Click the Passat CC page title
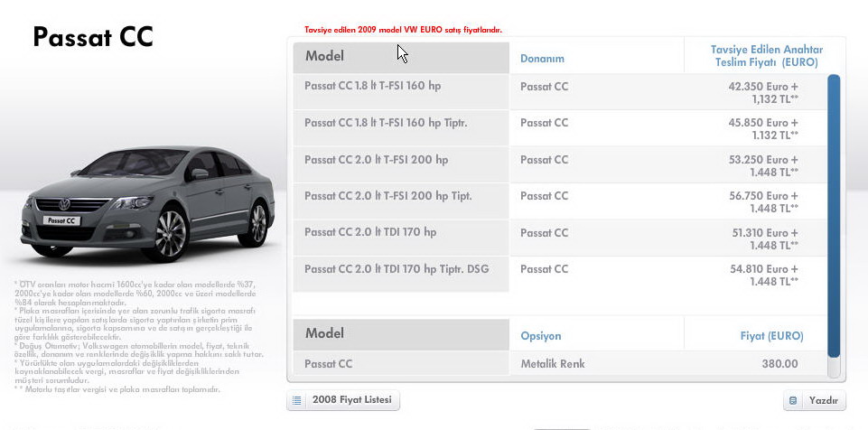This screenshot has height=430, width=868. pos(93,37)
